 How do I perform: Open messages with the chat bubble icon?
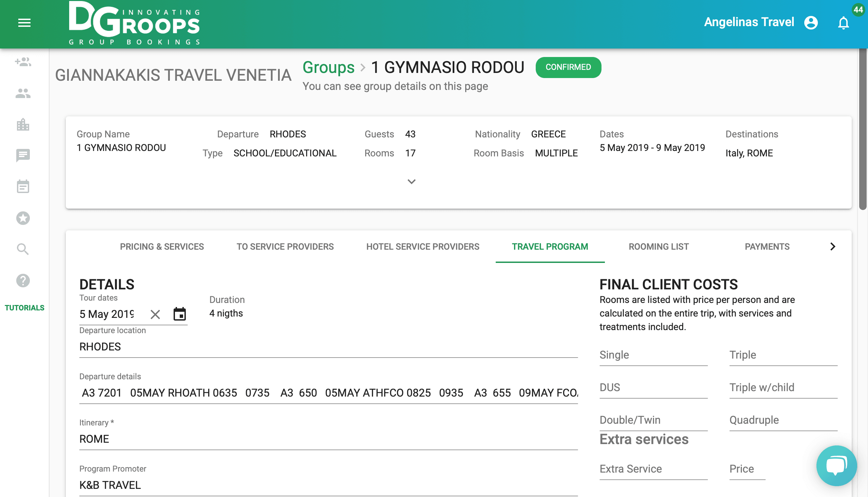tap(23, 156)
